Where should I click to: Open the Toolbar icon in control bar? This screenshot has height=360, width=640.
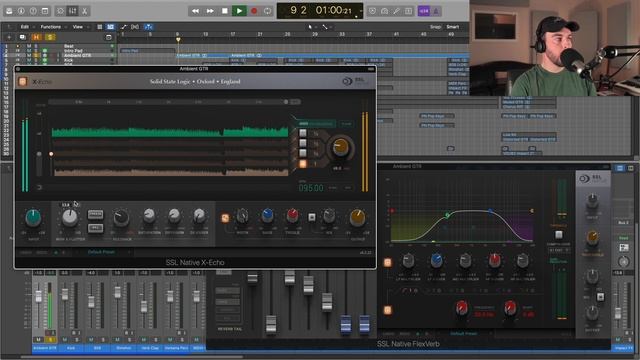pyautogui.click(x=45, y=11)
